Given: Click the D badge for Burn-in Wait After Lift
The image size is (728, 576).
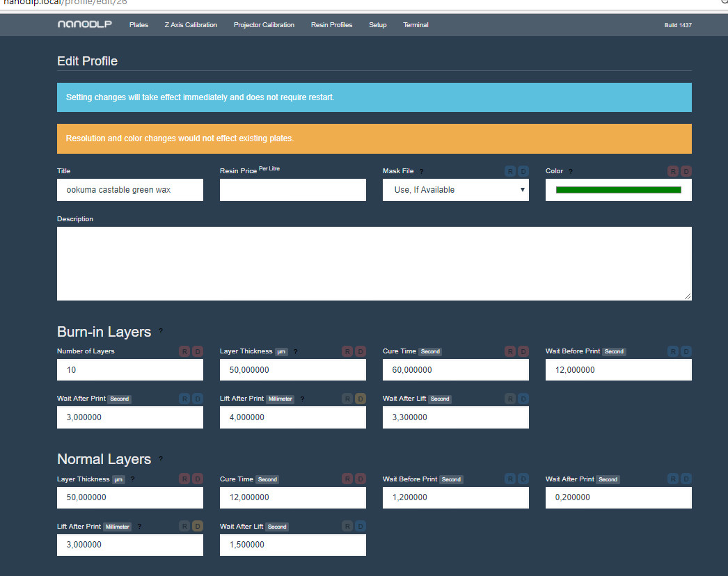Looking at the screenshot, I should point(523,399).
